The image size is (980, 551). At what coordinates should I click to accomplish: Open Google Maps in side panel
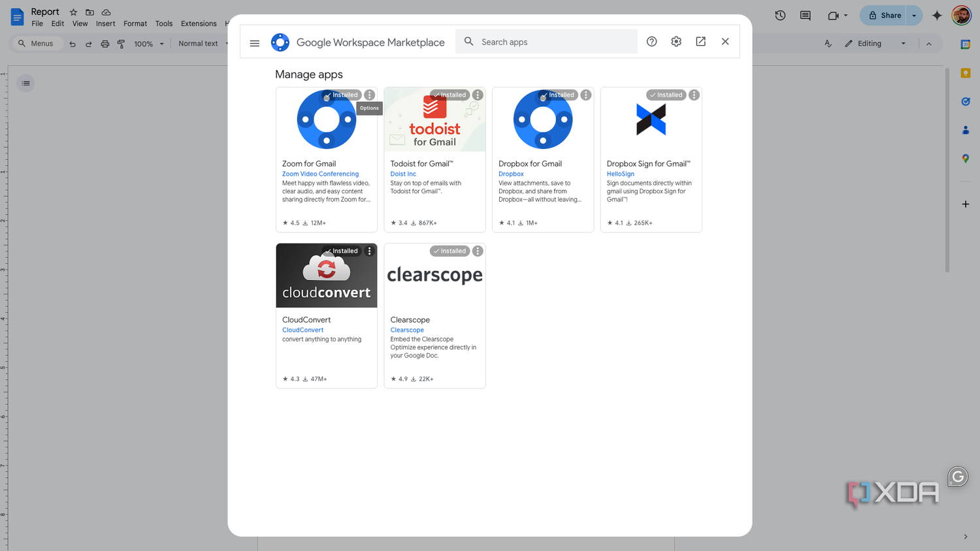(x=966, y=159)
